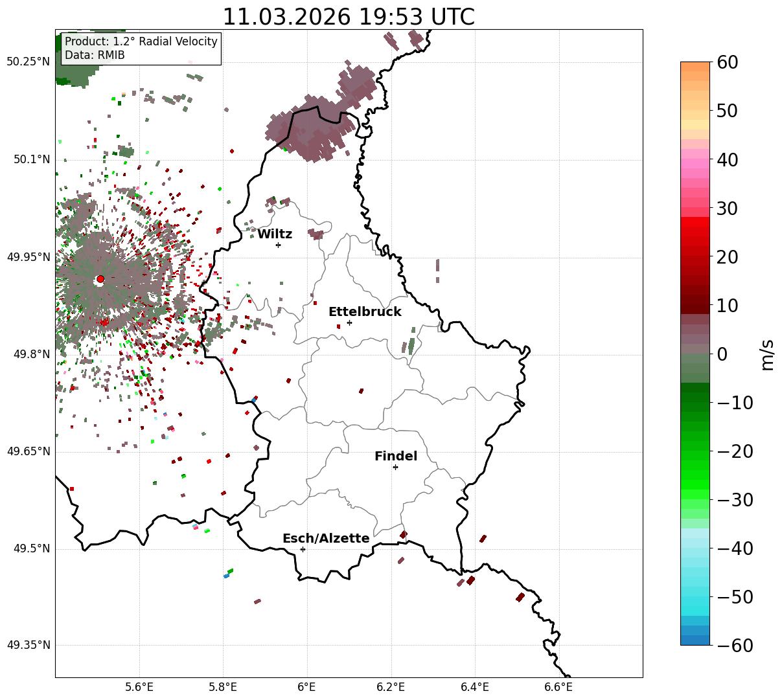782x700 pixels.
Task: Click the 49.8°N latitude label
Action: click(31, 354)
